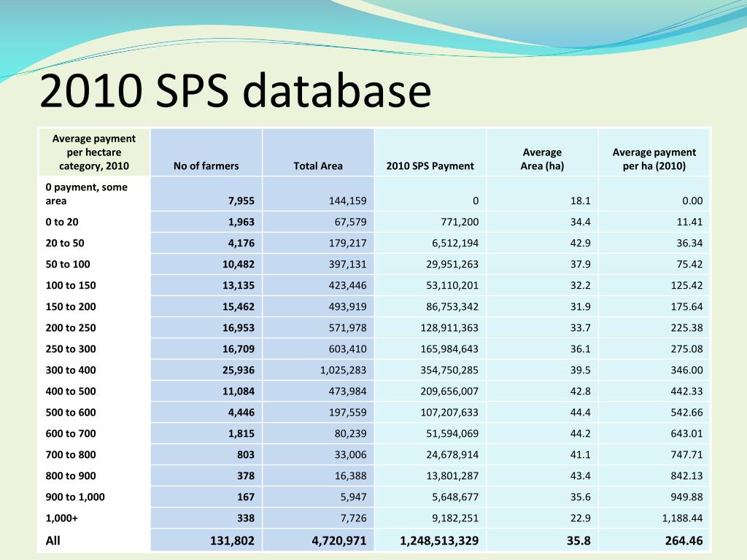Screen dimensions: 747x560
Task: Select the '1,000+' row label
Action: pyautogui.click(x=61, y=518)
